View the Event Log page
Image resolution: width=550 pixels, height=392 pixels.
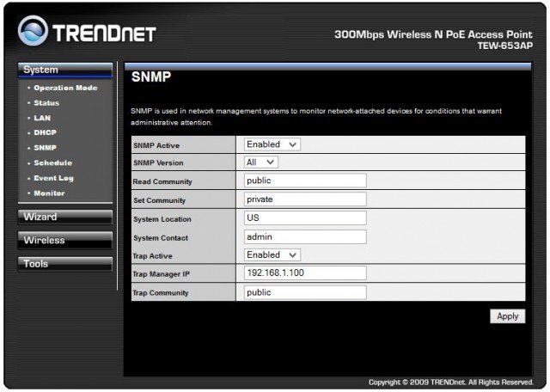[x=53, y=178]
